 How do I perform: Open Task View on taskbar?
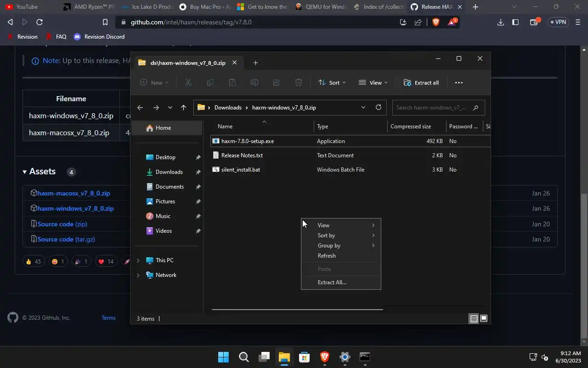[x=264, y=357]
